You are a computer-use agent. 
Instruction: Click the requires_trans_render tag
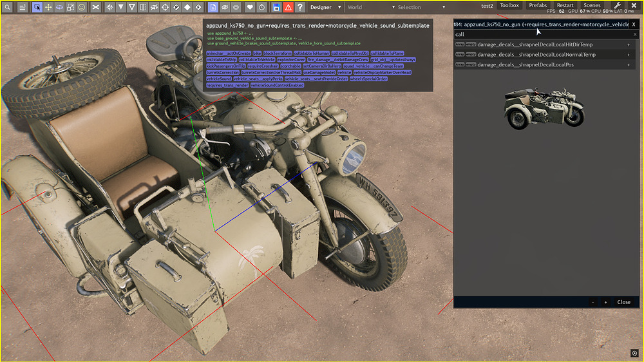[x=227, y=85]
